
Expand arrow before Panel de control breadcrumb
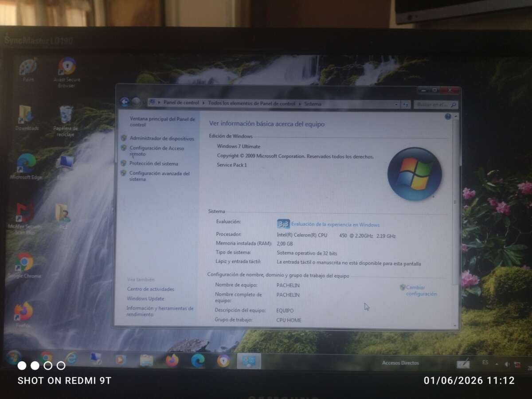pyautogui.click(x=159, y=102)
